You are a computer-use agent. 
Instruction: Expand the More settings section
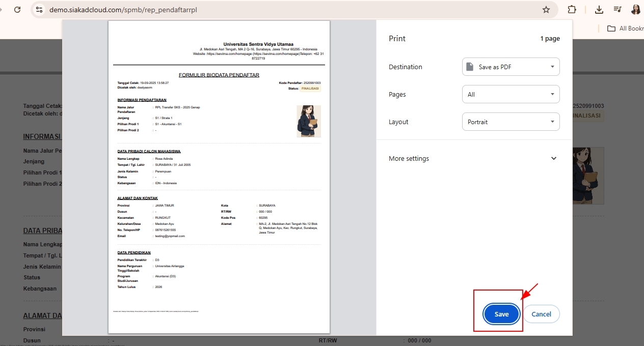(474, 158)
